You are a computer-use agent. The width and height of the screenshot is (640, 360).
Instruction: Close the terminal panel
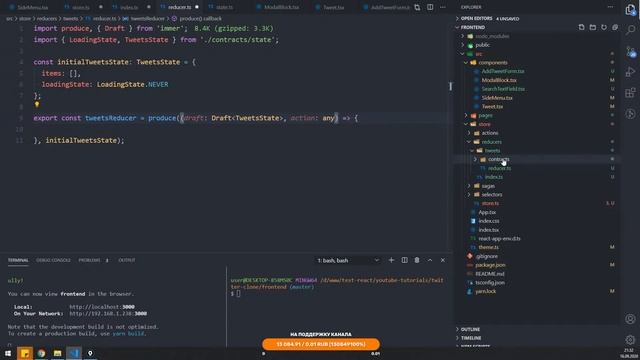point(442,260)
